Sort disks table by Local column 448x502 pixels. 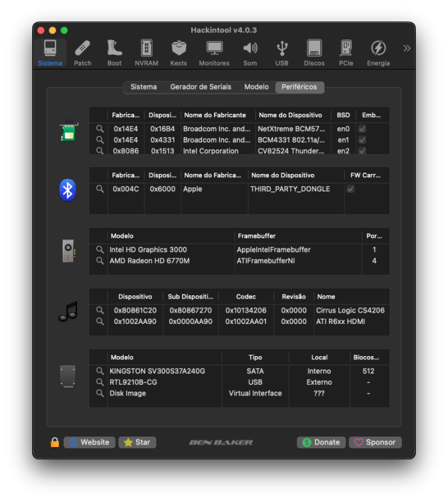point(320,357)
